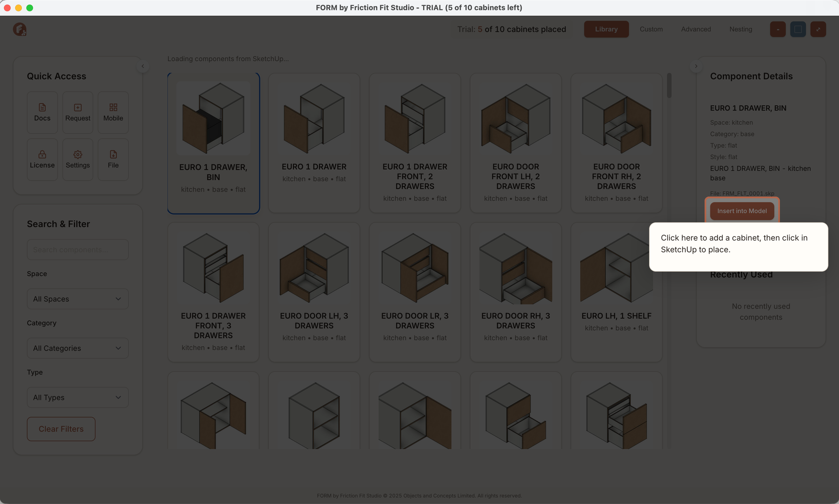Select the EURO DOOR LR, 3 DRAWERS thumbnail
This screenshot has height=504, width=839.
pos(415,268)
